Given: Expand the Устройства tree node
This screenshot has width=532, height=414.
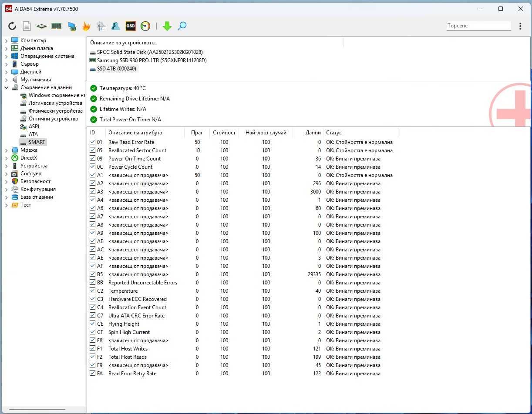Looking at the screenshot, I should [6, 166].
